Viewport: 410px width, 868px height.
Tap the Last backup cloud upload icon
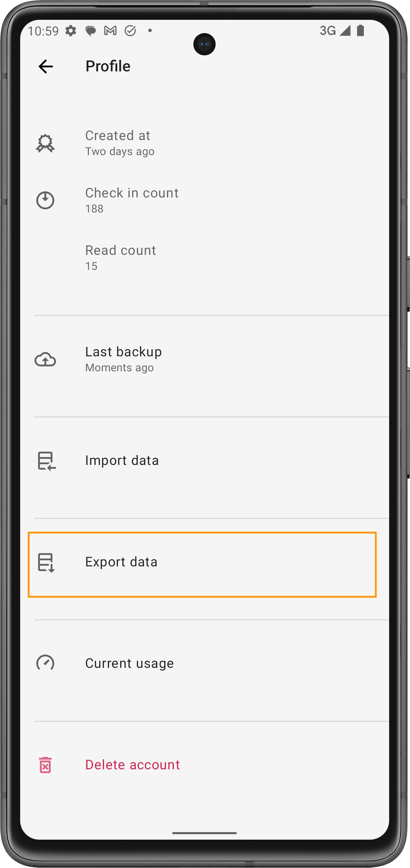click(x=45, y=359)
